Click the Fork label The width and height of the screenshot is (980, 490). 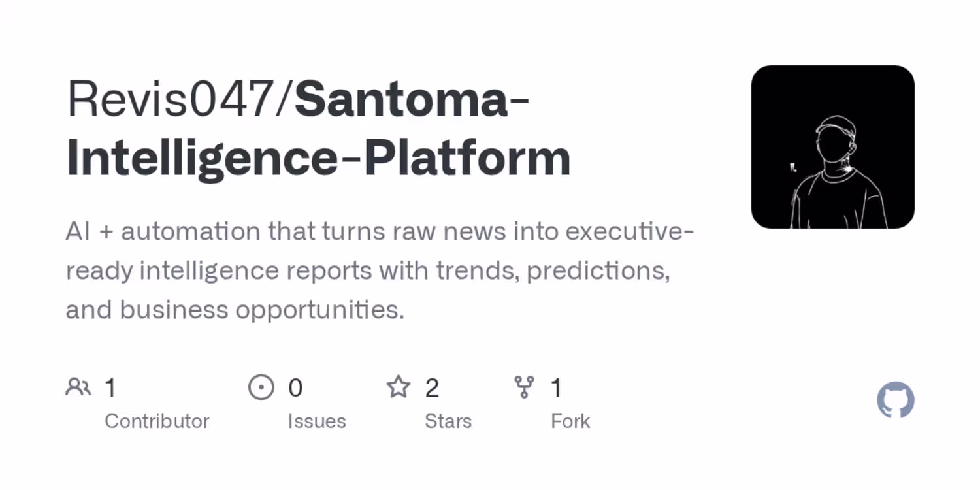click(570, 421)
